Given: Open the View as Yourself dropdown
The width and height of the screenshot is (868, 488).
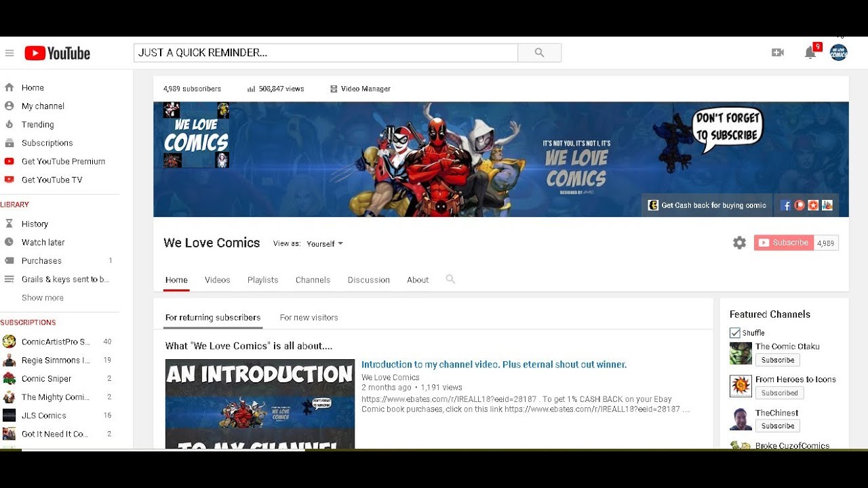Looking at the screenshot, I should tap(325, 244).
